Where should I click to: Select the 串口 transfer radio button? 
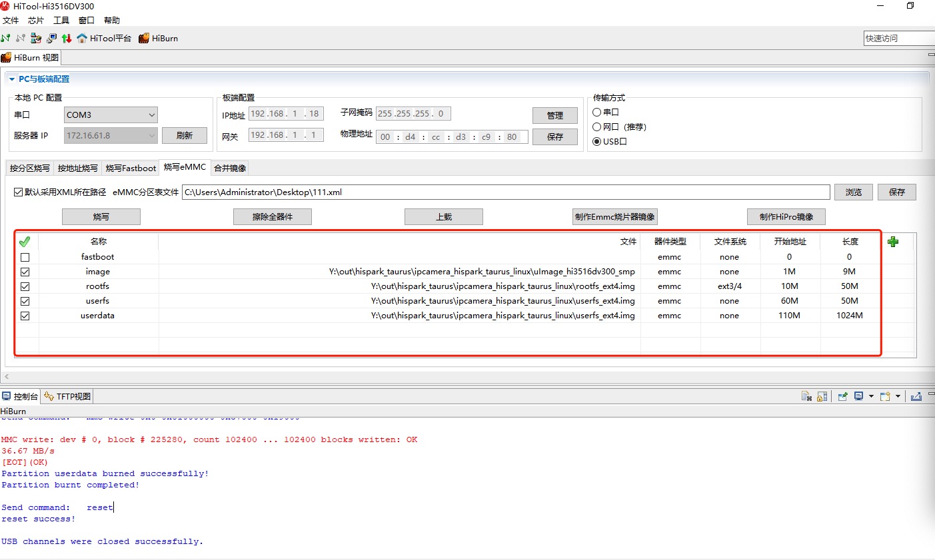[x=597, y=112]
